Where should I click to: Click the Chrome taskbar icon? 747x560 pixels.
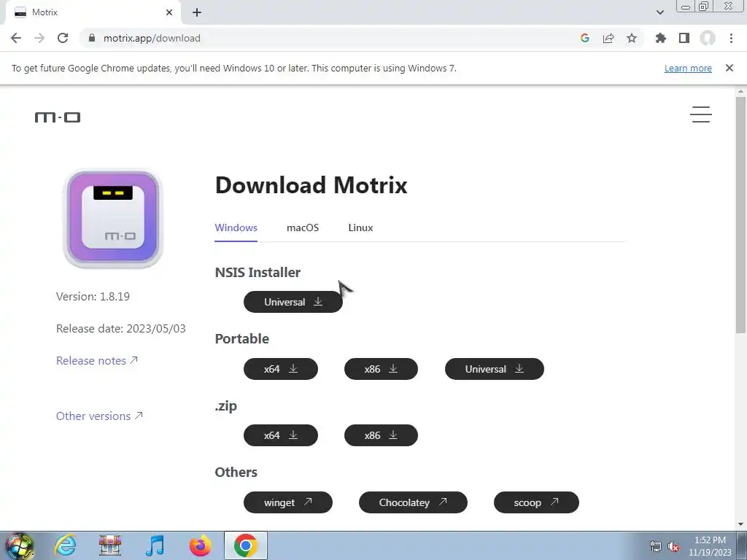pos(245,545)
